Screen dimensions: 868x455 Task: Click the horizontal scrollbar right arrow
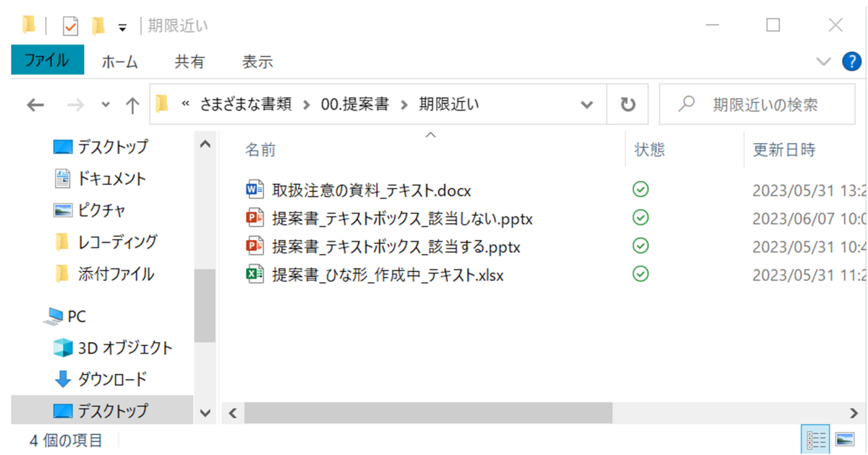(x=853, y=413)
